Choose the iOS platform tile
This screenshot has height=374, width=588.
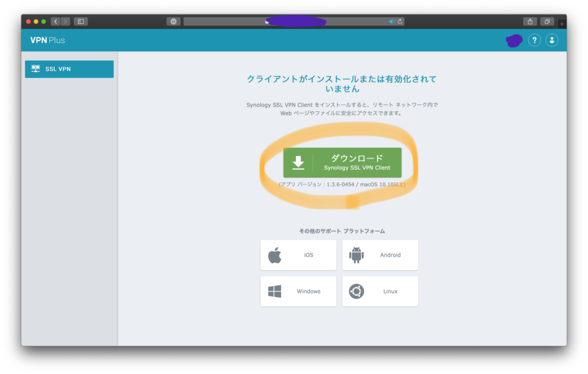point(299,255)
